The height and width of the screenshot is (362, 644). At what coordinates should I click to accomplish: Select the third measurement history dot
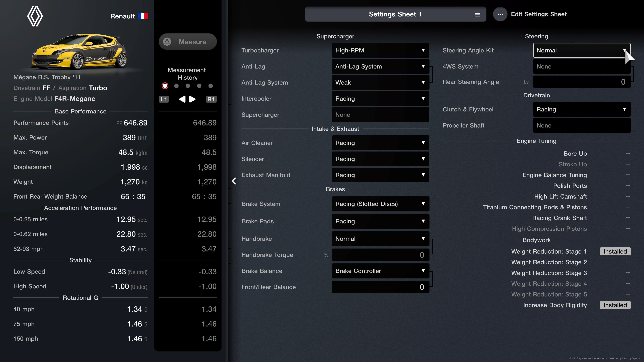click(188, 86)
